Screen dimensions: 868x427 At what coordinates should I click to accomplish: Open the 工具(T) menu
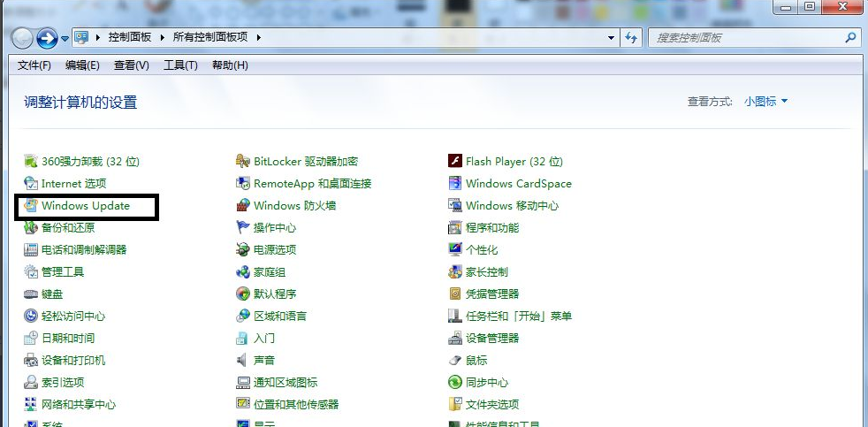[180, 65]
